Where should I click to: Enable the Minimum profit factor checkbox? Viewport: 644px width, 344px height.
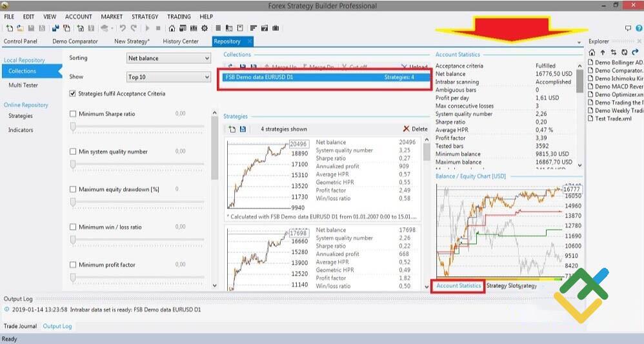[x=73, y=265]
